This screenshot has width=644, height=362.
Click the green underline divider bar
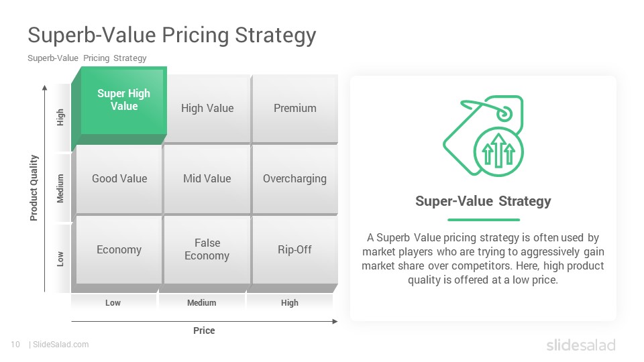(x=484, y=220)
